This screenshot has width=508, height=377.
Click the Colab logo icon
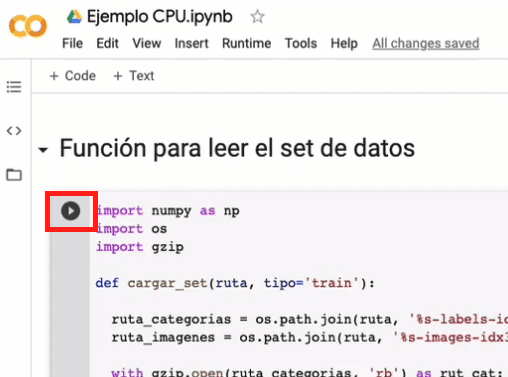(x=28, y=26)
